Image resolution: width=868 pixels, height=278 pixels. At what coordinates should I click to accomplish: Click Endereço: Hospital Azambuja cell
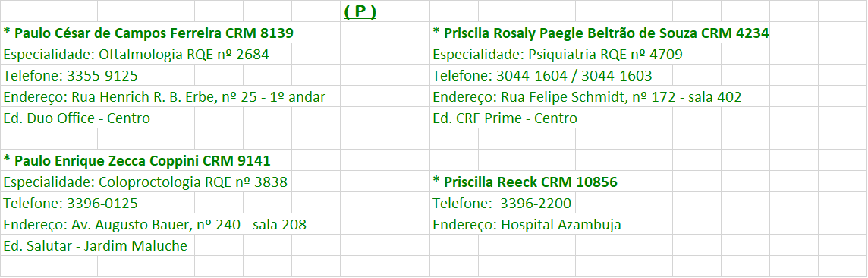tap(527, 224)
